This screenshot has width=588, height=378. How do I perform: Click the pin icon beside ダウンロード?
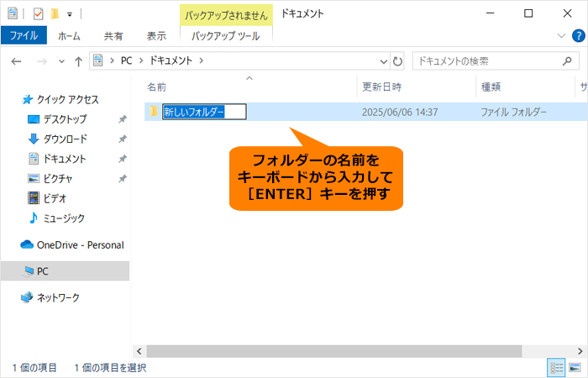coord(123,139)
